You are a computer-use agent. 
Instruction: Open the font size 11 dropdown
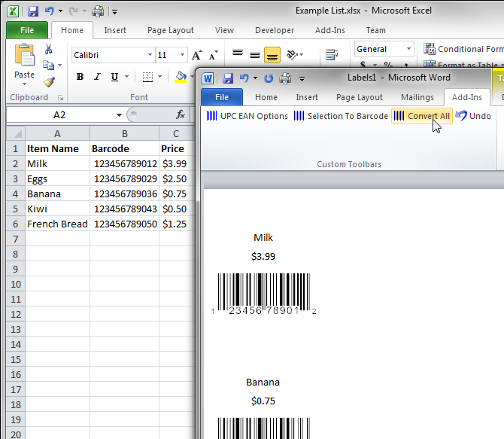[182, 55]
